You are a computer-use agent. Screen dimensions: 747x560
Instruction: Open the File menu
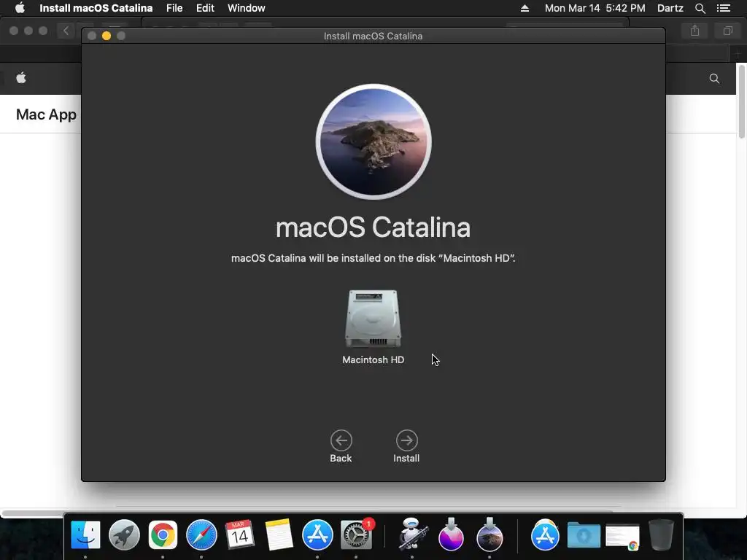[174, 8]
